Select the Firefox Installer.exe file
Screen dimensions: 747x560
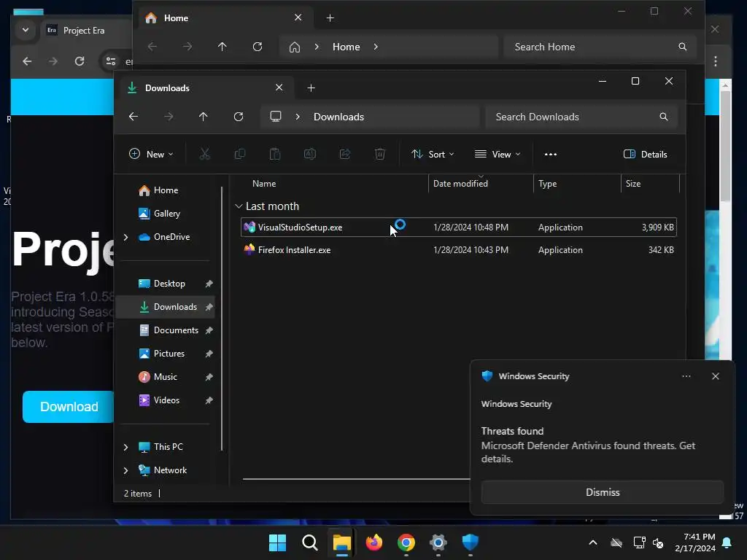(458, 250)
